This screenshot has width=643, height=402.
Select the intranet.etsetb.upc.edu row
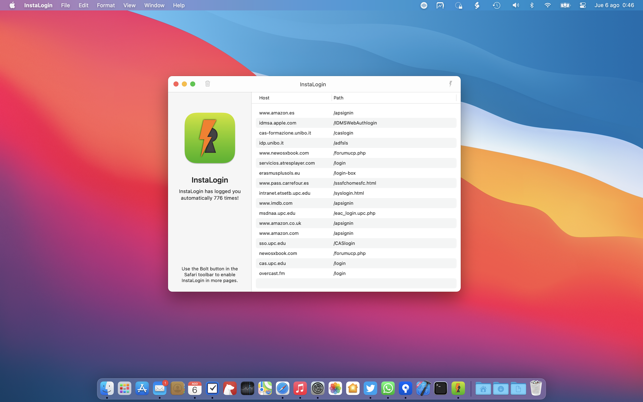356,193
